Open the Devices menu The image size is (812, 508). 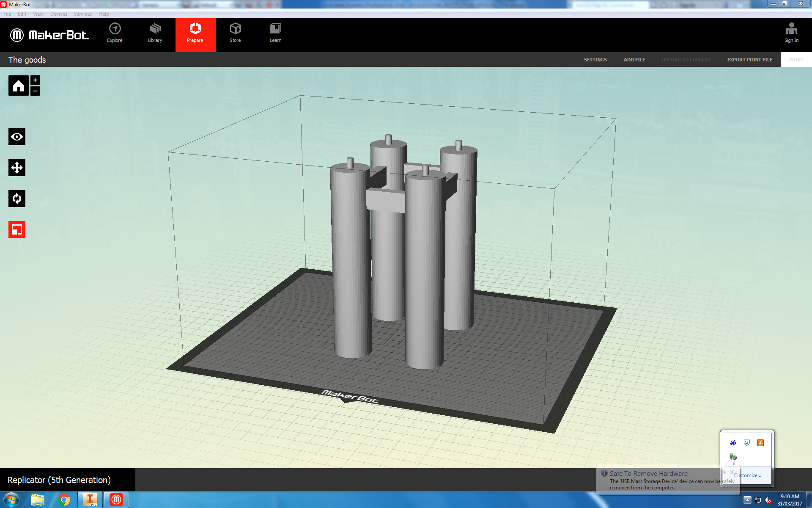(x=59, y=14)
